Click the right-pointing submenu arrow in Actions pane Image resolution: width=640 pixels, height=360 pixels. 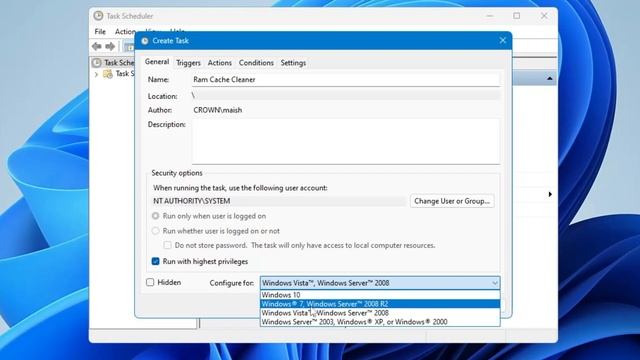pyautogui.click(x=550, y=194)
